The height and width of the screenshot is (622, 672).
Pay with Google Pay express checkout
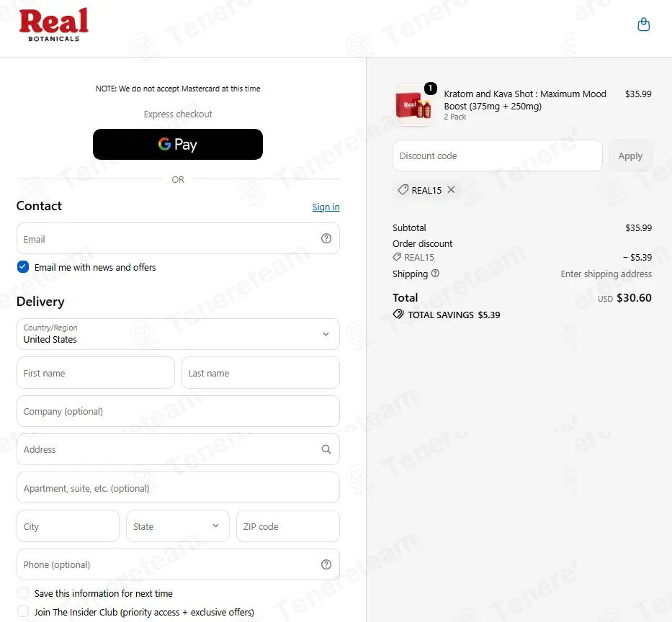tap(177, 145)
